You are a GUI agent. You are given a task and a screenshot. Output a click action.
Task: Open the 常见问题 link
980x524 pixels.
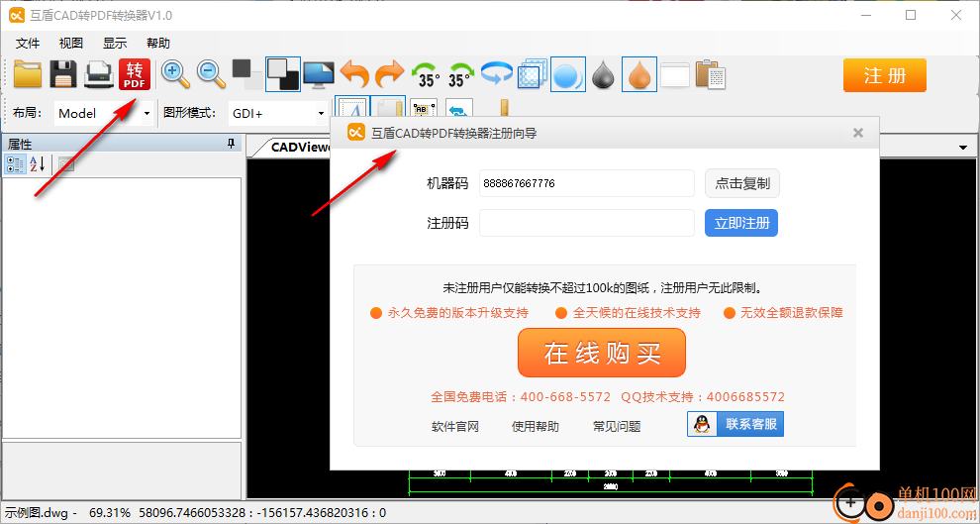pos(617,427)
